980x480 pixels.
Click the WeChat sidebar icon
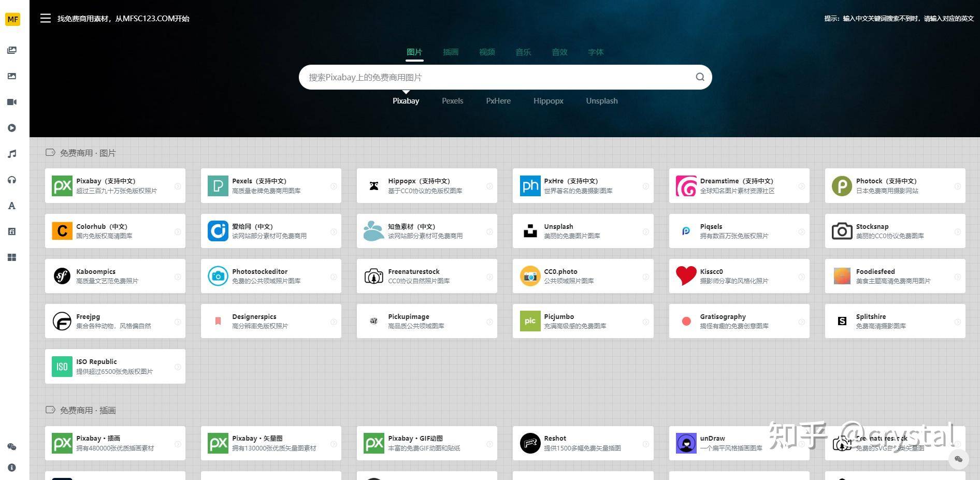pos(12,447)
